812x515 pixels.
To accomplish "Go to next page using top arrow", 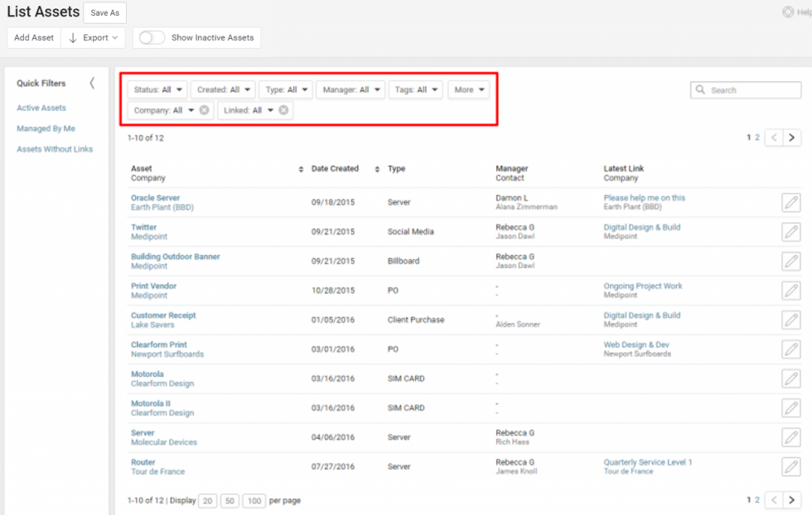I will tap(792, 138).
